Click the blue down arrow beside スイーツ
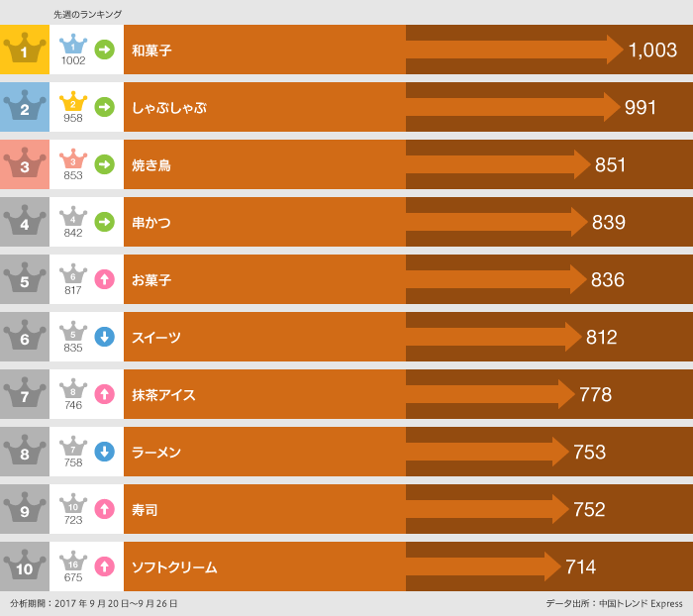693x616 pixels. (104, 337)
